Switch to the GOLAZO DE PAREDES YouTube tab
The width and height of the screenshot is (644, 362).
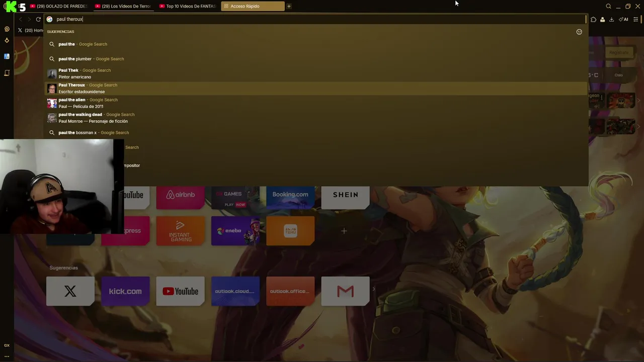(x=58, y=6)
